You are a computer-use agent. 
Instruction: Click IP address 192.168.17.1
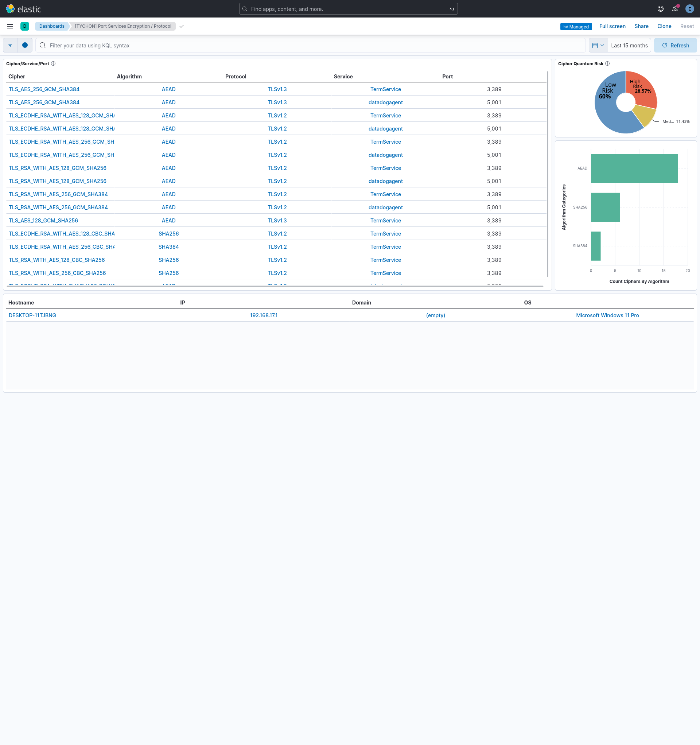tap(264, 315)
